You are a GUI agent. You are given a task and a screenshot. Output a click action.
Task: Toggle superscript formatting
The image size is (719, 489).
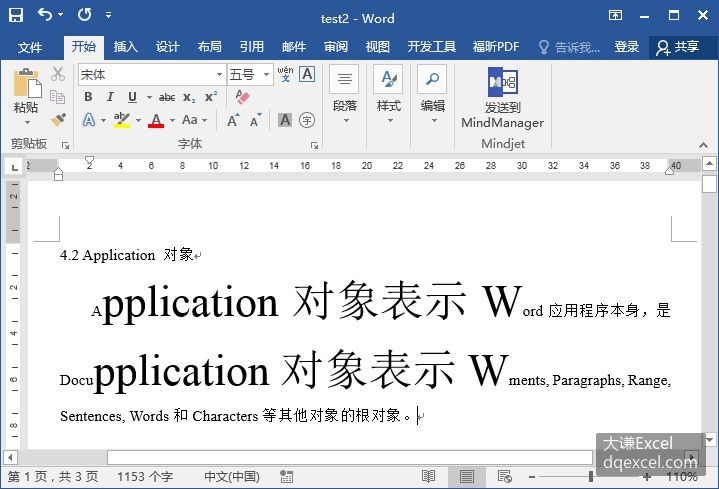[211, 97]
